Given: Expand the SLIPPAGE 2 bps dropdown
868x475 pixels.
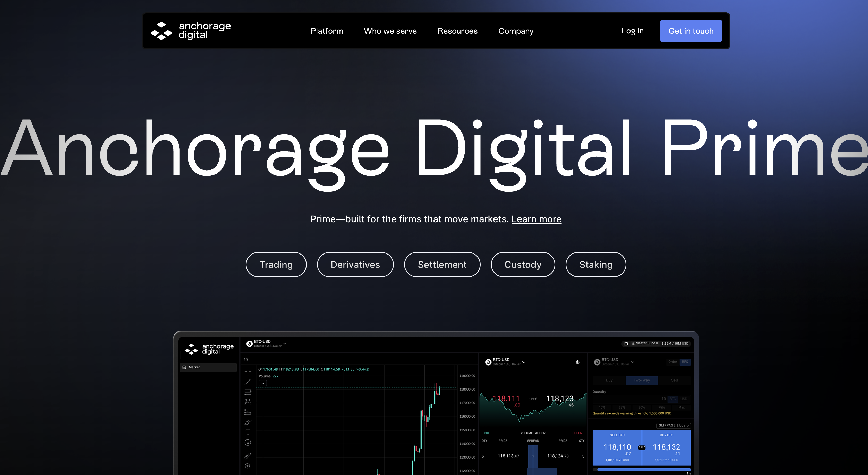Looking at the screenshot, I should pyautogui.click(x=674, y=426).
